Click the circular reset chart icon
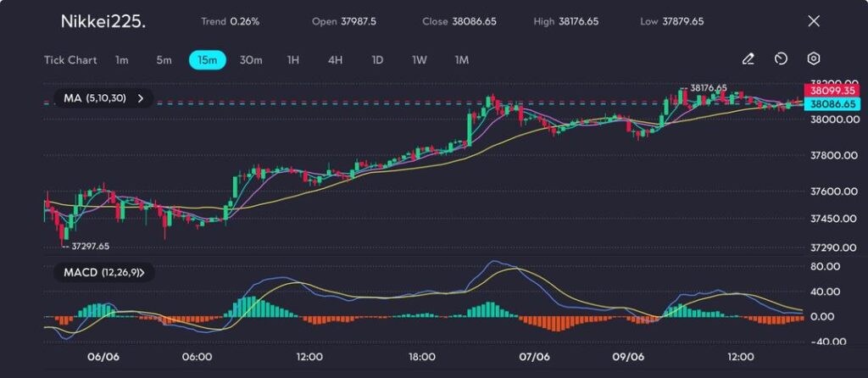868x378 pixels. coord(781,59)
